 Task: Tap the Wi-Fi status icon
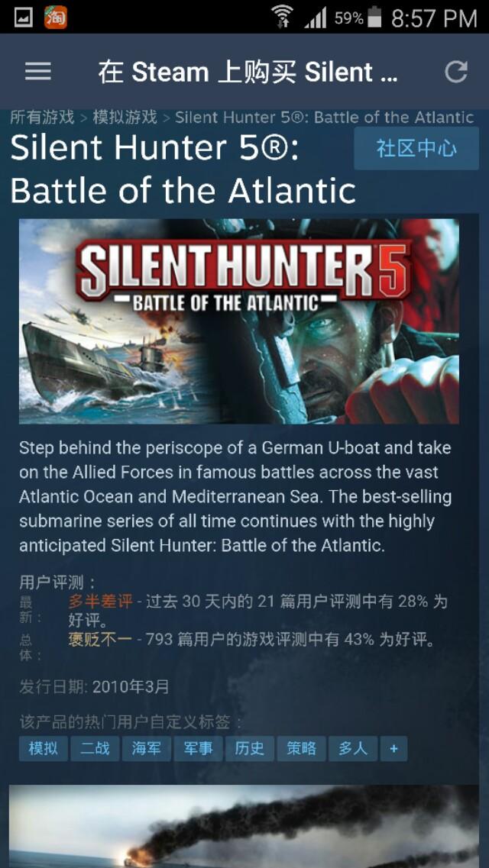click(283, 17)
